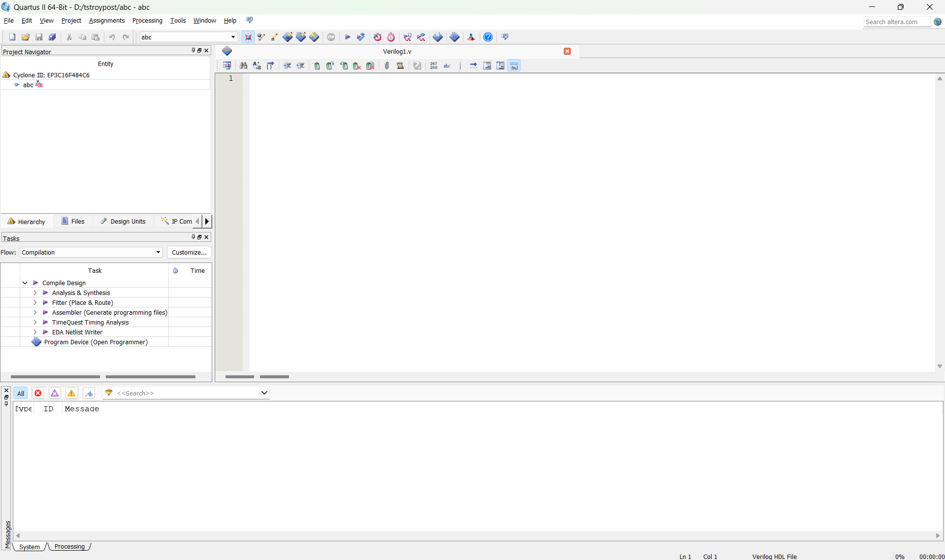Viewport: 945px width, 560px height.
Task: Open the Assignment Editor pencil icon
Action: pyautogui.click(x=274, y=37)
